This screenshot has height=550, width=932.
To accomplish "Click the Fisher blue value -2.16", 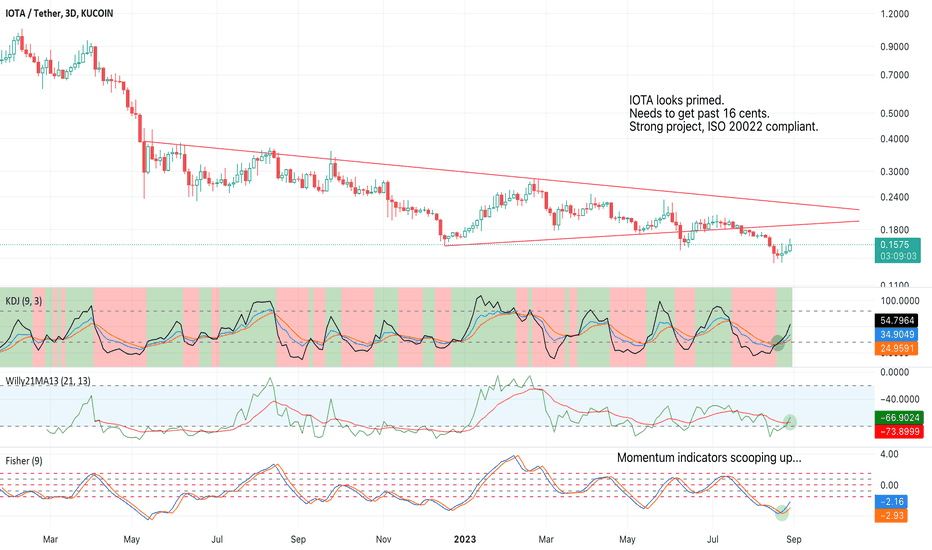I will [892, 502].
